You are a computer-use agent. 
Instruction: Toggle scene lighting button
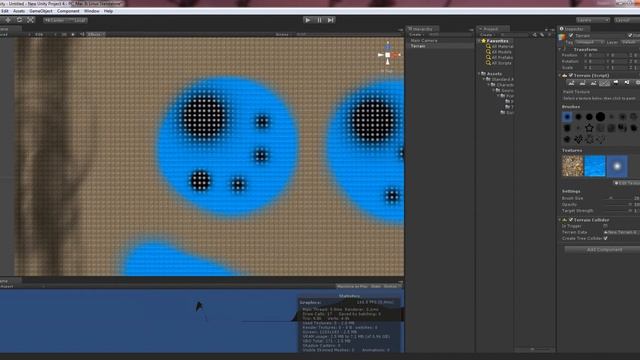click(x=73, y=34)
